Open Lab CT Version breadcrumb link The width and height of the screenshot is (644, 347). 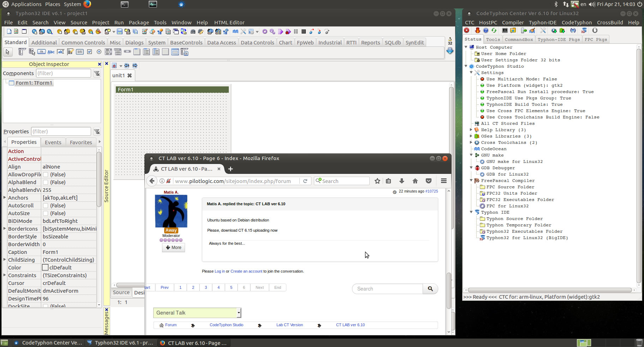click(x=290, y=325)
